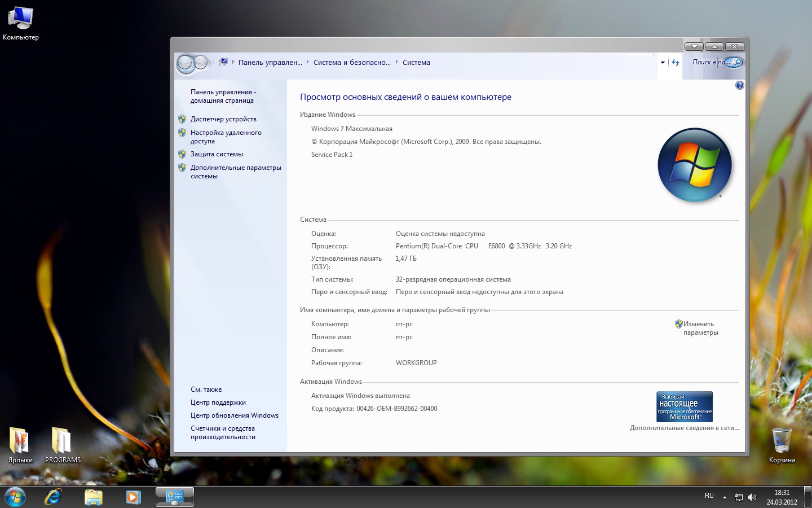Select the Control Panel taskbar button
The image size is (812, 508).
click(x=175, y=497)
